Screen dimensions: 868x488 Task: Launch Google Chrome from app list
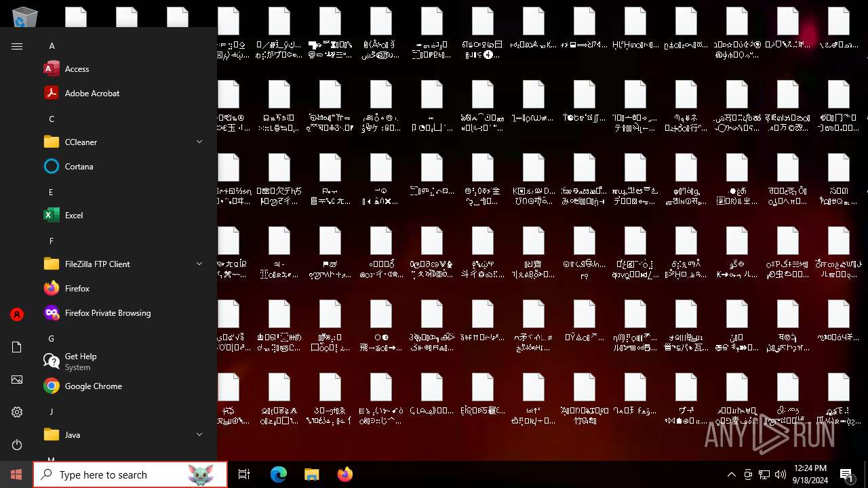coord(125,386)
